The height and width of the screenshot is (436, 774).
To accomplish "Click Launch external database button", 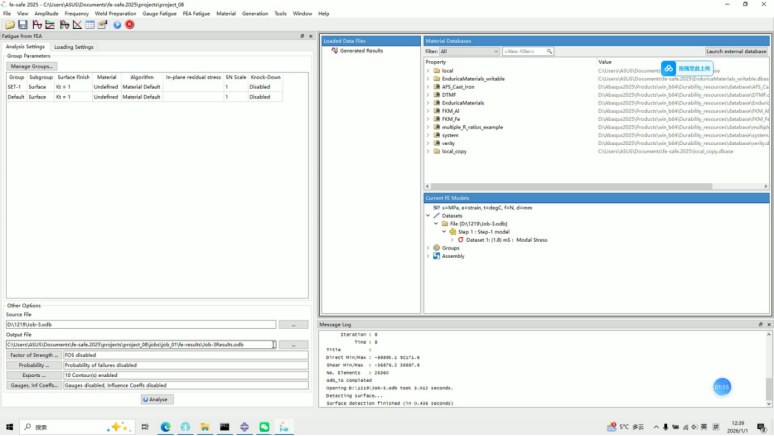I will coord(736,51).
